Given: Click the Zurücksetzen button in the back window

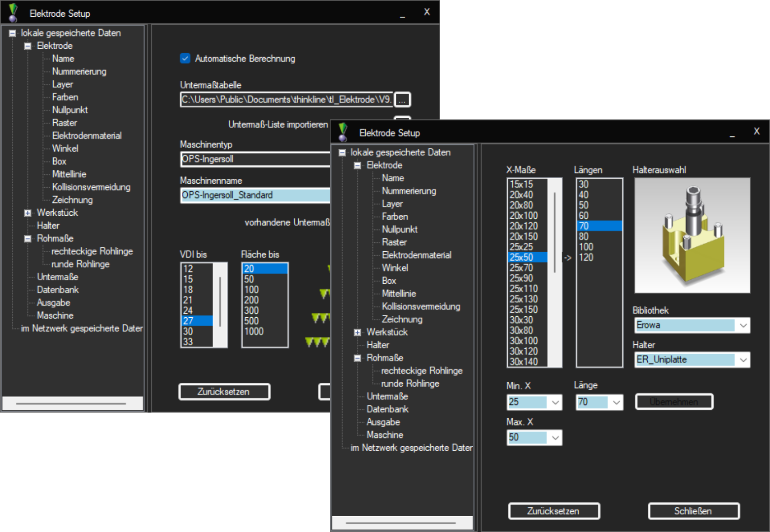Looking at the screenshot, I should point(224,392).
